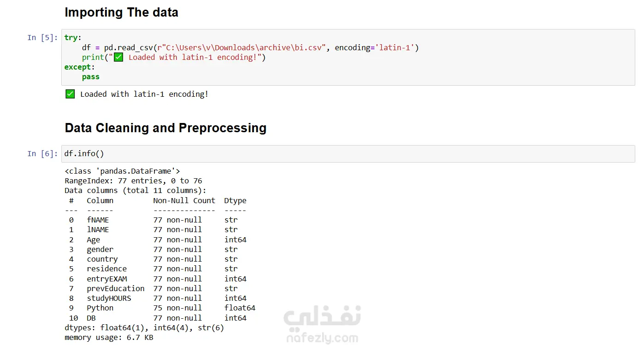This screenshot has width=644, height=345.
Task: Select the In [6] cell prompt
Action: [x=42, y=154]
